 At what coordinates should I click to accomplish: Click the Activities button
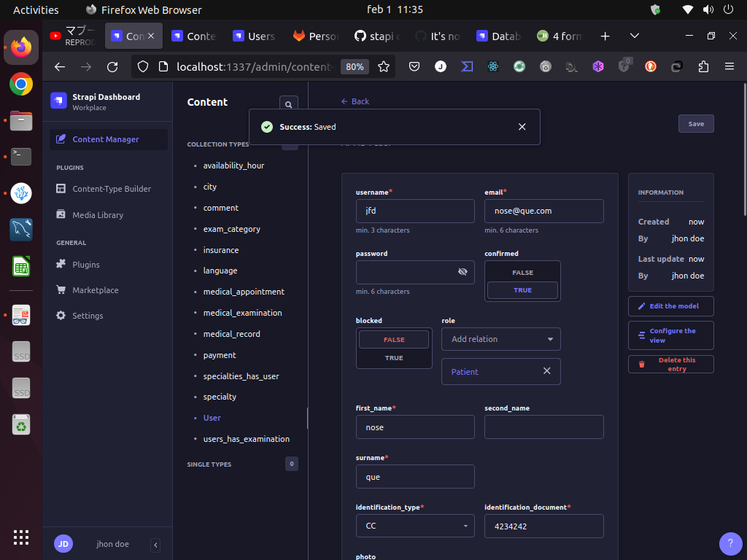point(36,9)
